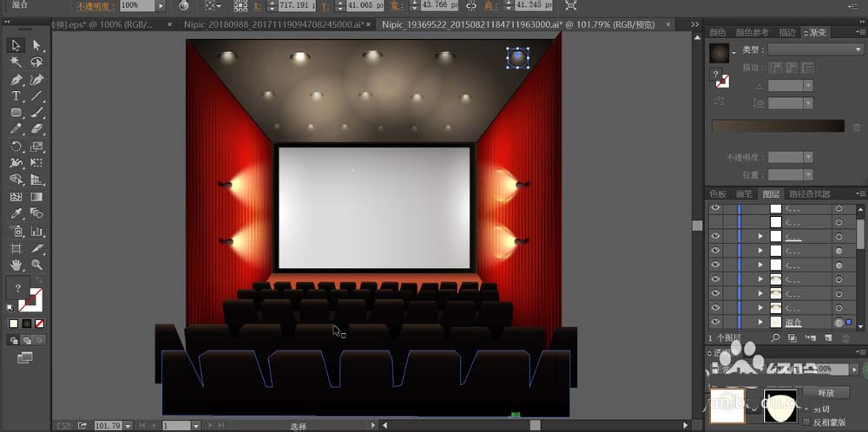
Task: Pick the Paintbrush tool
Action: tap(36, 112)
